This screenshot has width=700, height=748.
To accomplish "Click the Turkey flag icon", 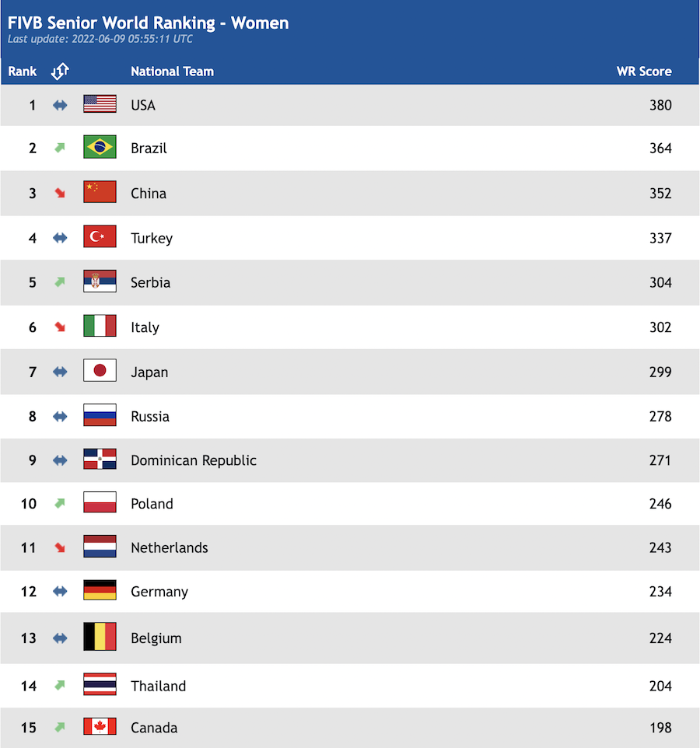I will pyautogui.click(x=100, y=236).
